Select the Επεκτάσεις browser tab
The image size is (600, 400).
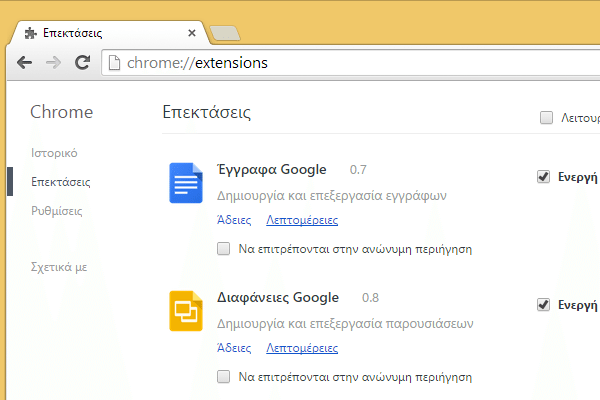[x=111, y=33]
